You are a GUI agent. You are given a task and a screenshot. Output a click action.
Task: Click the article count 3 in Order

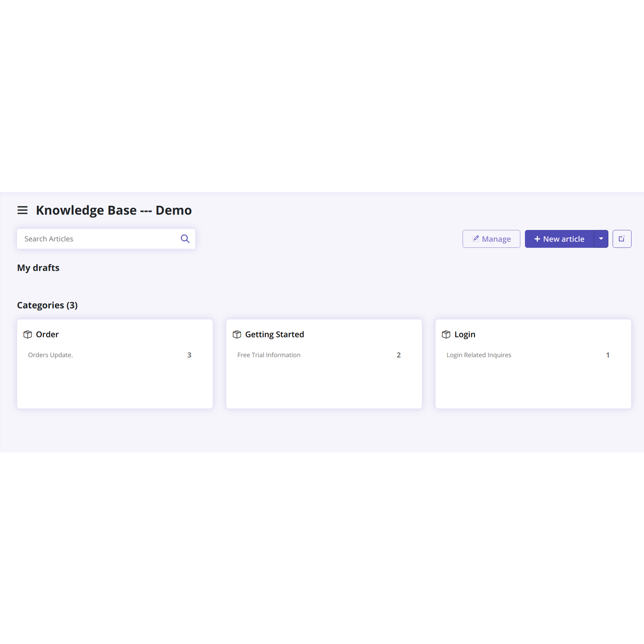point(189,355)
